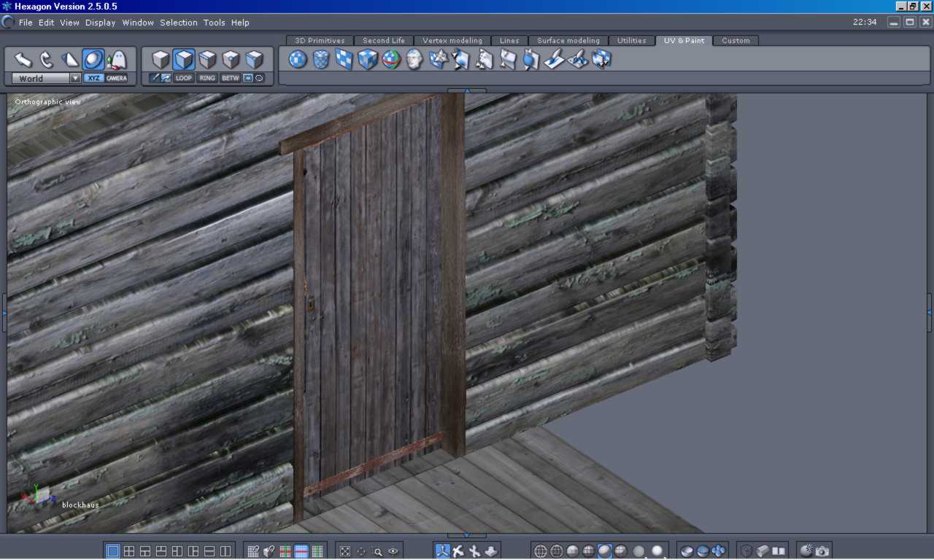
Task: Open the Help menu
Action: point(240,23)
